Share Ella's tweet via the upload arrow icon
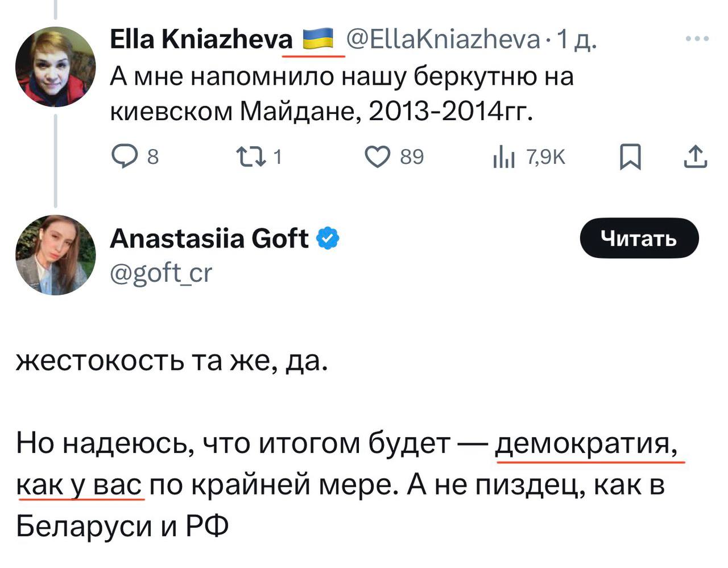This screenshot has height=568, width=728. point(696,157)
